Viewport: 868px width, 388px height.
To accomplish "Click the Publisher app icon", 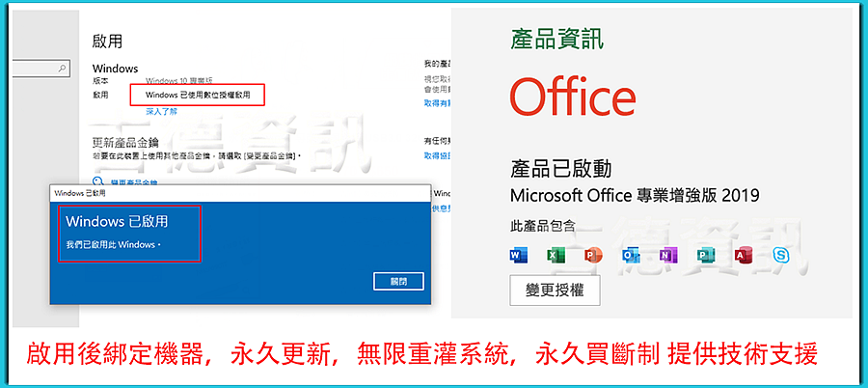I will tap(705, 256).
